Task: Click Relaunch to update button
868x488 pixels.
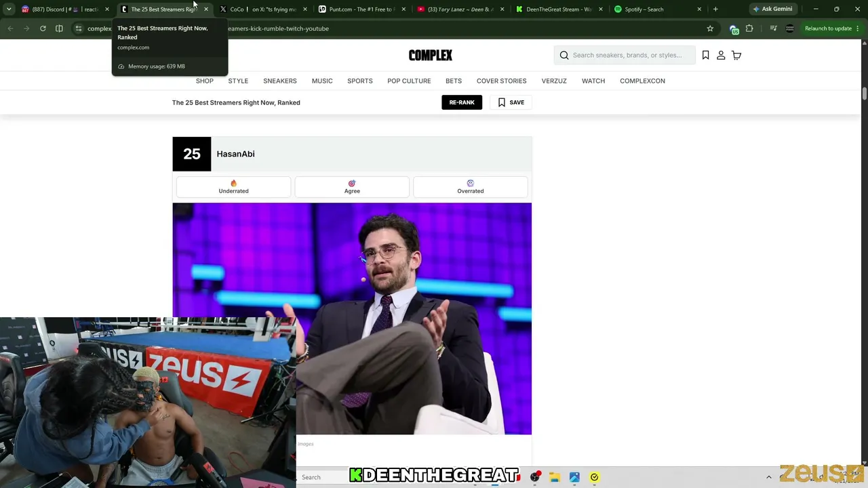Action: (x=828, y=28)
